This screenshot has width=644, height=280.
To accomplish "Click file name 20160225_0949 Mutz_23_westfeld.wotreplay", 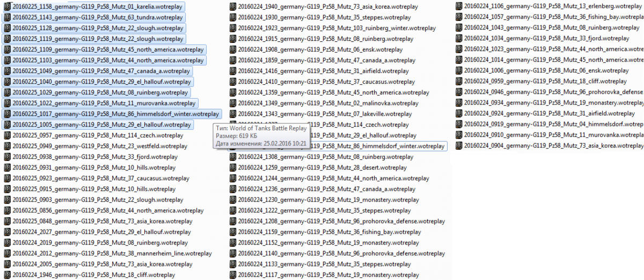I will pos(100,146).
